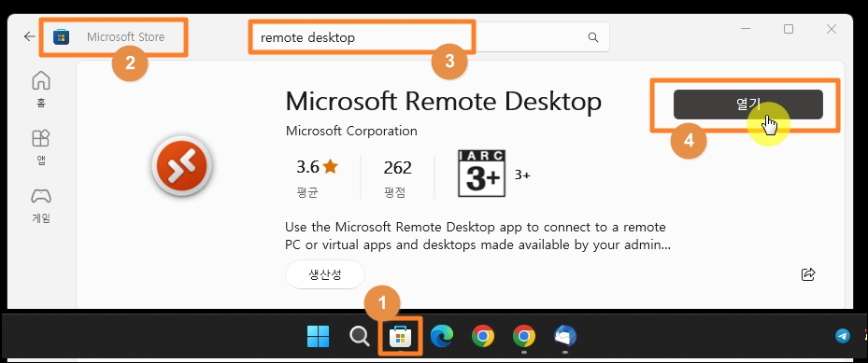Image resolution: width=868 pixels, height=363 pixels.
Task: Click the app description text
Action: point(477,236)
